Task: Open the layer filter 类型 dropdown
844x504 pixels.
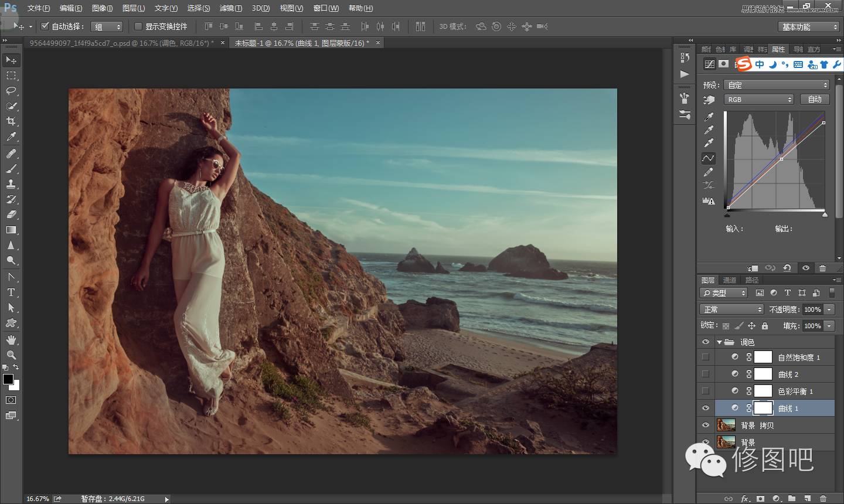Action: (x=724, y=293)
